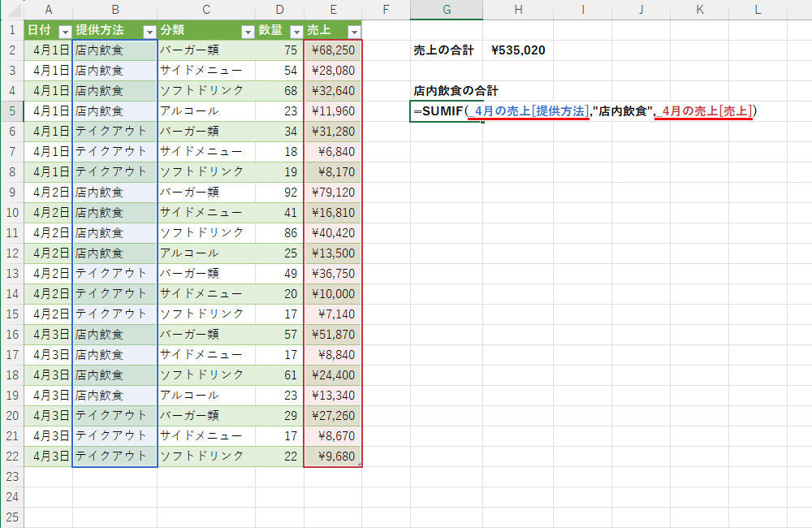Viewport: 812px width, 528px height.
Task: Select the row 22 header
Action: tap(11, 456)
